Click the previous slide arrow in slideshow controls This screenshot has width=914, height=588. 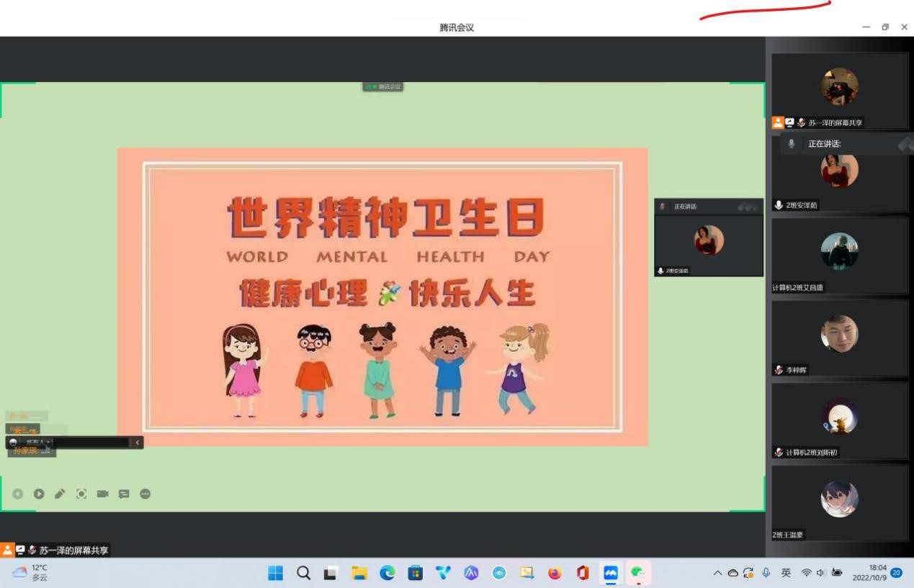point(18,494)
